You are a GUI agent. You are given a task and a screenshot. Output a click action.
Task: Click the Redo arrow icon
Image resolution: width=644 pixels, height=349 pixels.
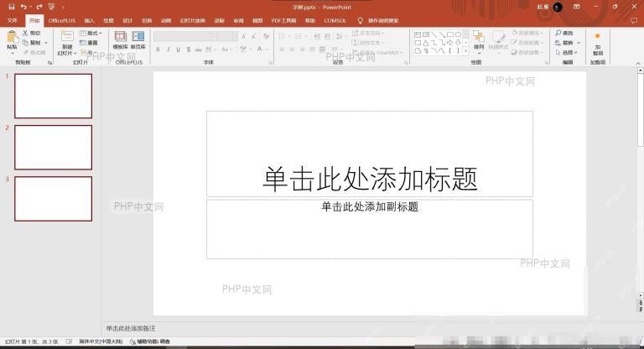click(x=39, y=7)
